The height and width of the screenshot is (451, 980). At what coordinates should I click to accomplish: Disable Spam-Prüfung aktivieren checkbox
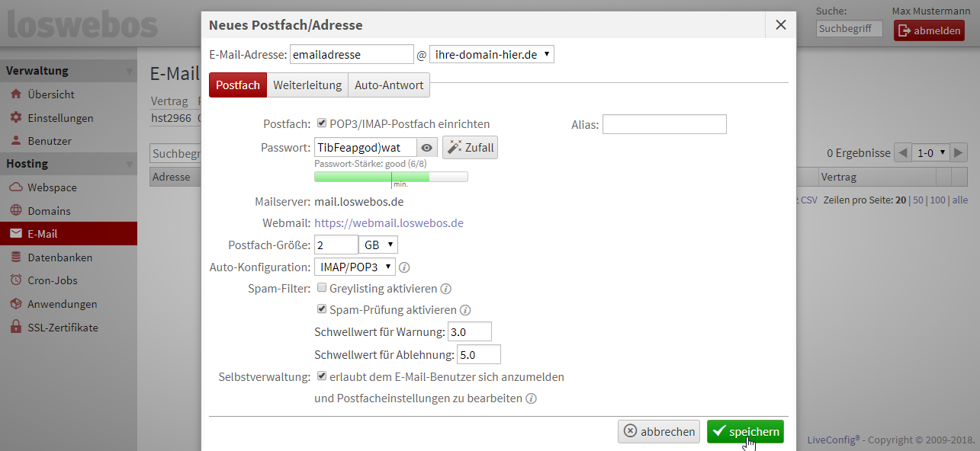coord(322,310)
